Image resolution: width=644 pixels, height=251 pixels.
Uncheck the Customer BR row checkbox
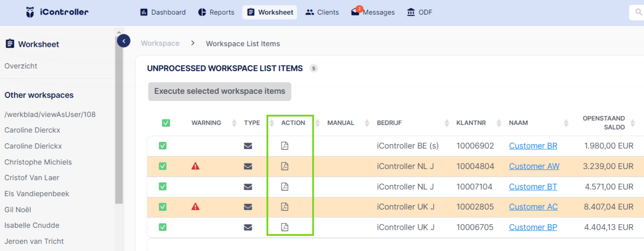pyautogui.click(x=163, y=146)
